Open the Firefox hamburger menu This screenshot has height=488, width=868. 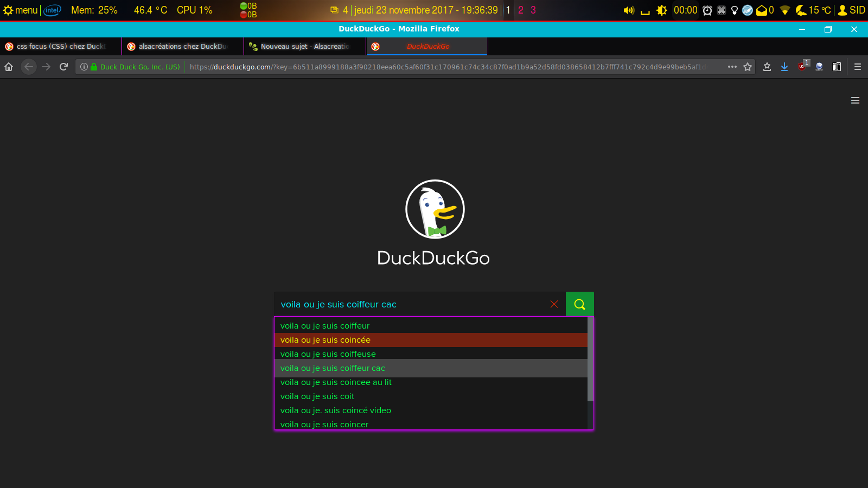click(x=858, y=67)
